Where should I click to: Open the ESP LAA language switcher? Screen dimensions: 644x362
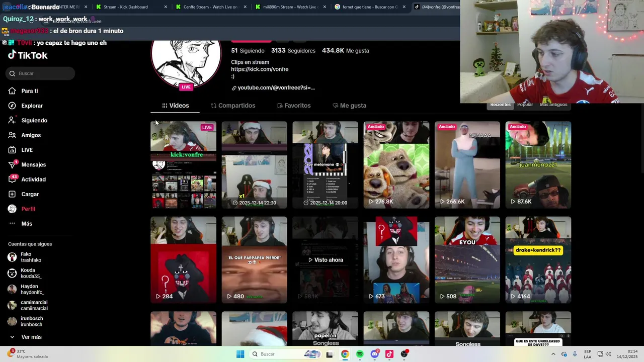(x=588, y=354)
